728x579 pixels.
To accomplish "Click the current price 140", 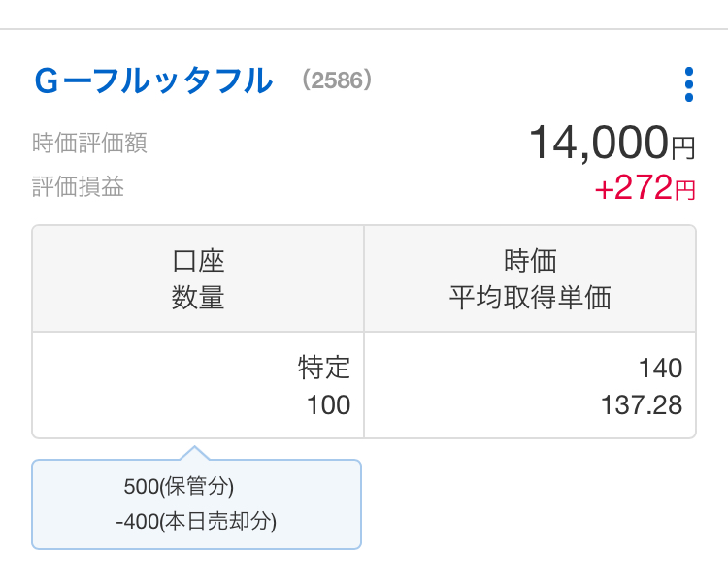I will [x=660, y=368].
